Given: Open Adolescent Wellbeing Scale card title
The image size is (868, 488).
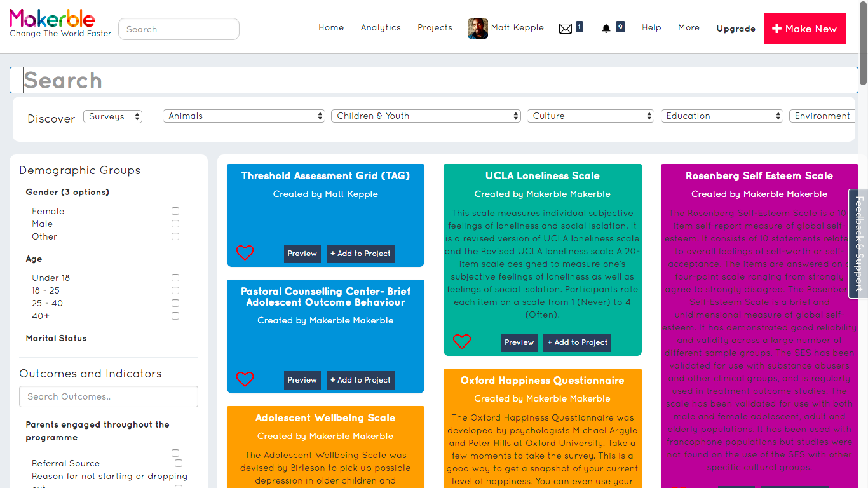Looking at the screenshot, I should click(x=325, y=417).
